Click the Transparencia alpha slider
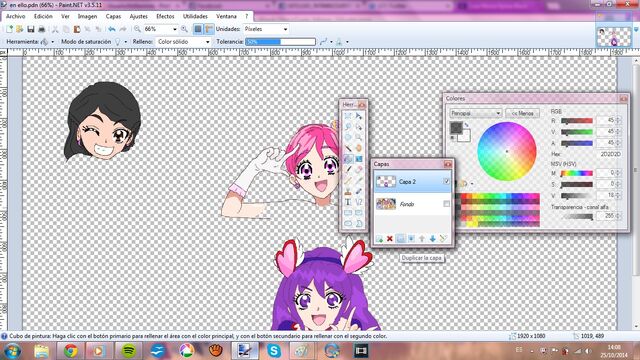Screen dimensions: 640x360 coord(577,217)
